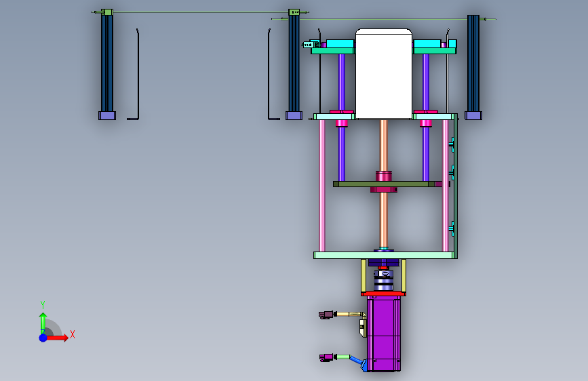
Task: Select the olive moving lift plate
Action: point(384,184)
